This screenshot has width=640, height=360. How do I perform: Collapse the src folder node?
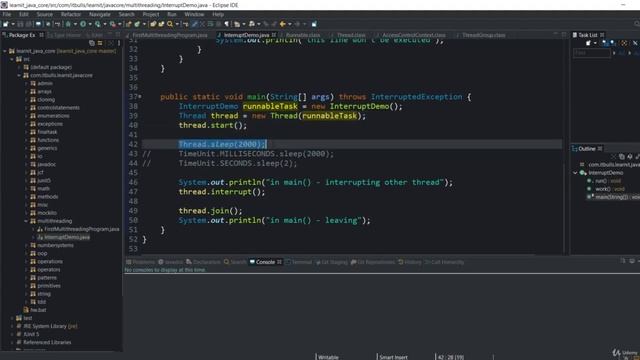(12, 59)
